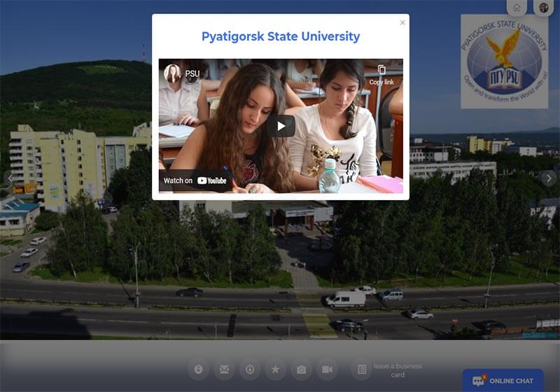Click the camera photo icon
The height and width of the screenshot is (392, 560).
coord(301,369)
